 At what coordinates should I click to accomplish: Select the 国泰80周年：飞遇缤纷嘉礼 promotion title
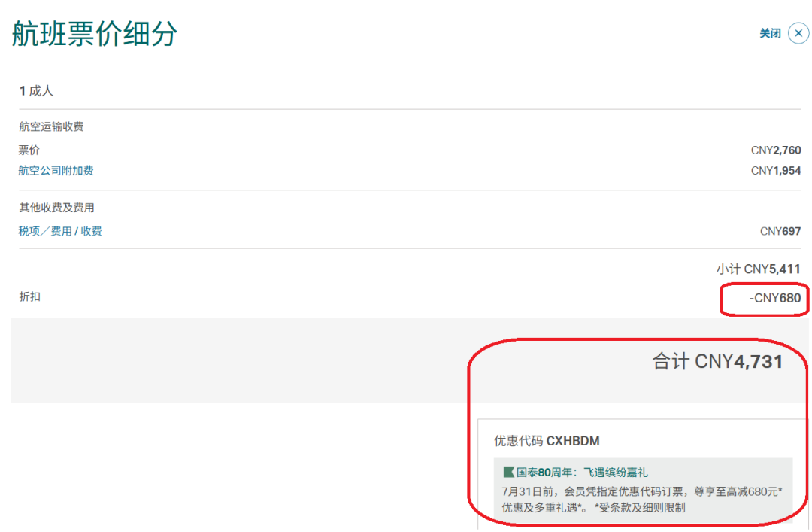pos(581,473)
